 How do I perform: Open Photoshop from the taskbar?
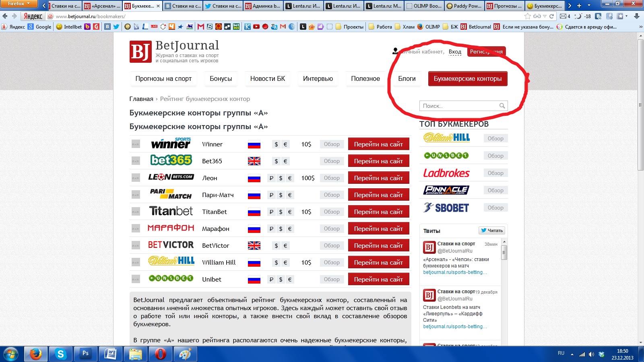(85, 354)
